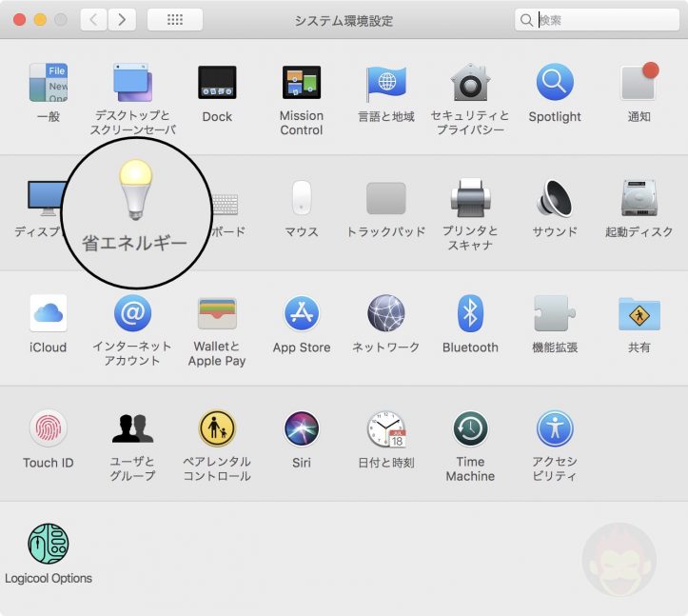Open the General (一般) preference pane
This screenshot has width=688, height=616.
[49, 83]
